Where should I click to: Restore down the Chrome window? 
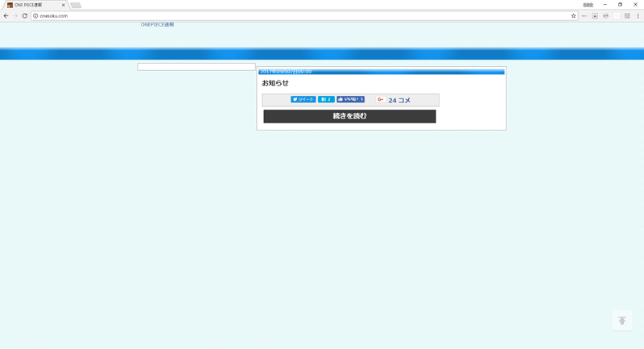(620, 5)
